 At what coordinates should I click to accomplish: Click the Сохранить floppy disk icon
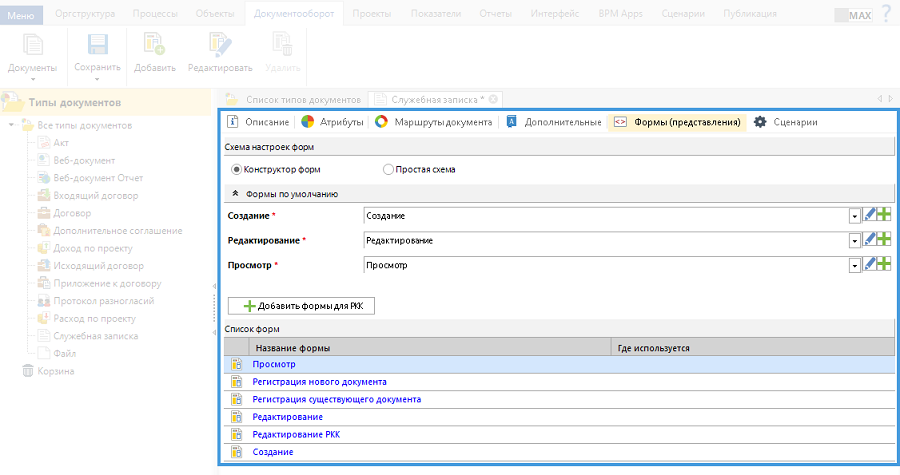98,45
